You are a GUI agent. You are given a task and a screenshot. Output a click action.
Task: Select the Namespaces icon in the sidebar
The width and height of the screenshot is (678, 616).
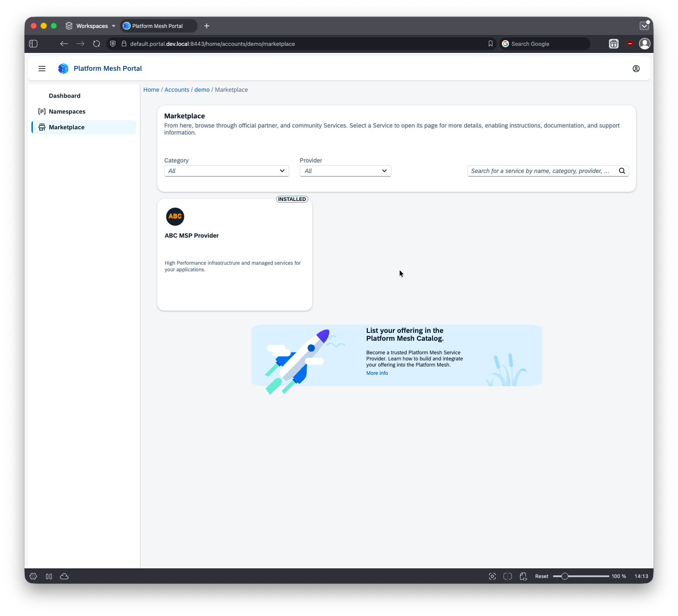(x=42, y=111)
